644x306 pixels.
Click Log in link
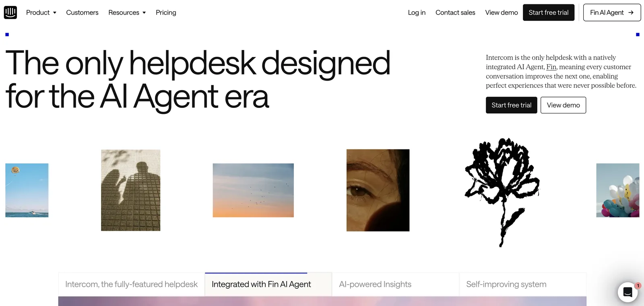pos(417,12)
